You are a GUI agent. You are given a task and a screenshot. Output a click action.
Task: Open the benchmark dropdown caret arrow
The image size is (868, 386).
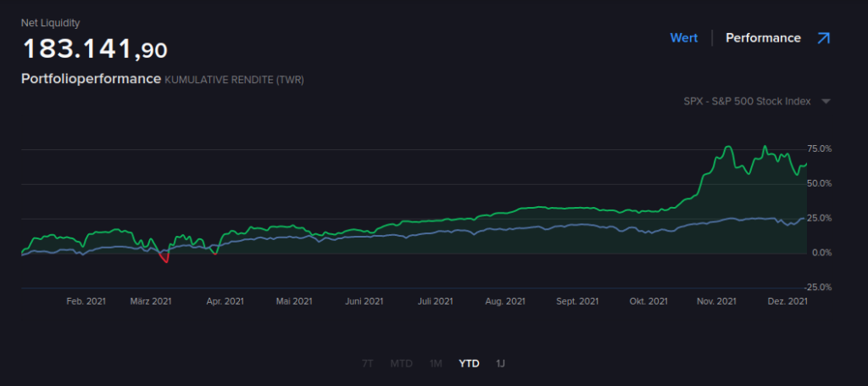(x=826, y=102)
